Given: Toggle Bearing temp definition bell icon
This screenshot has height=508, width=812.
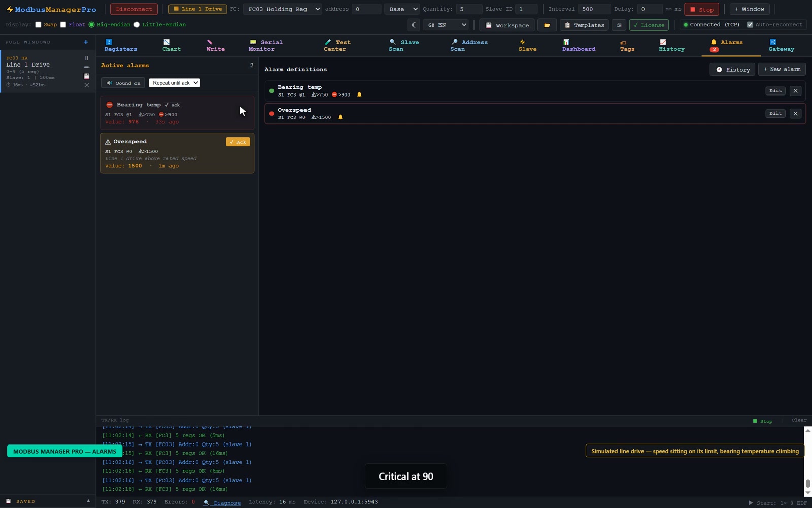Looking at the screenshot, I should [359, 94].
